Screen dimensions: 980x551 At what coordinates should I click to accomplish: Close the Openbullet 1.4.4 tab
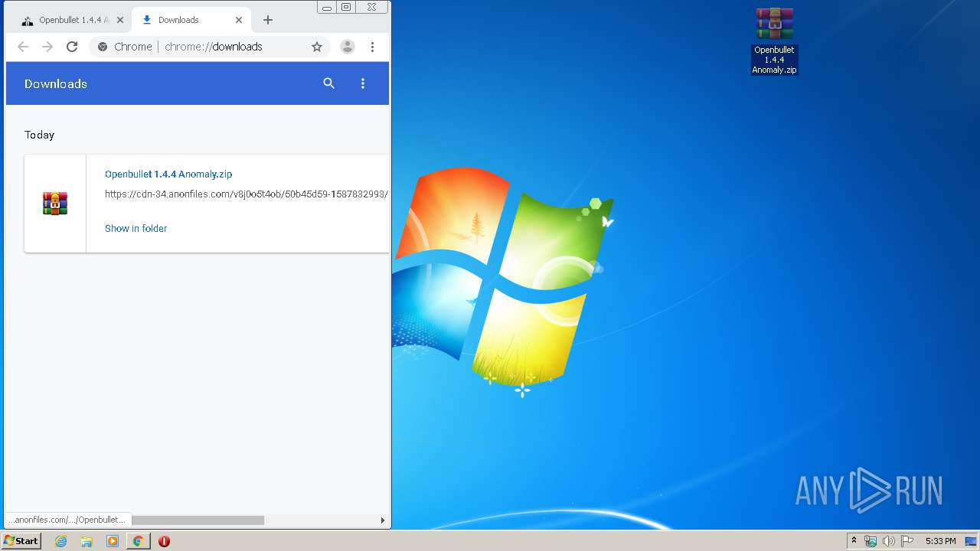(x=119, y=20)
